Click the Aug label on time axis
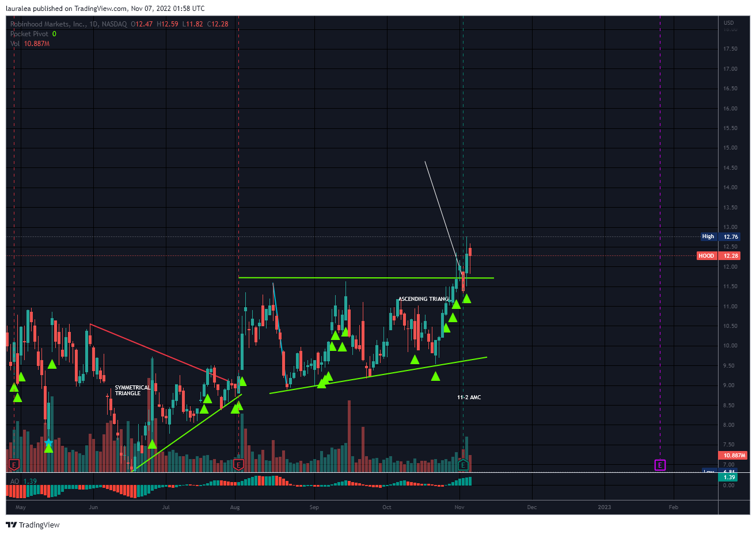 (x=234, y=507)
